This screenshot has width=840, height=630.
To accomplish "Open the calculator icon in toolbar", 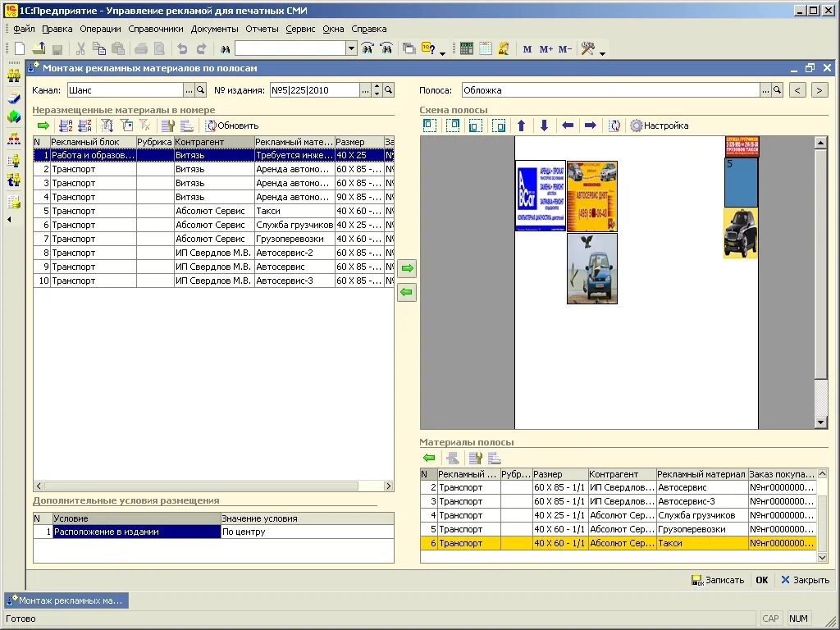I will (467, 48).
